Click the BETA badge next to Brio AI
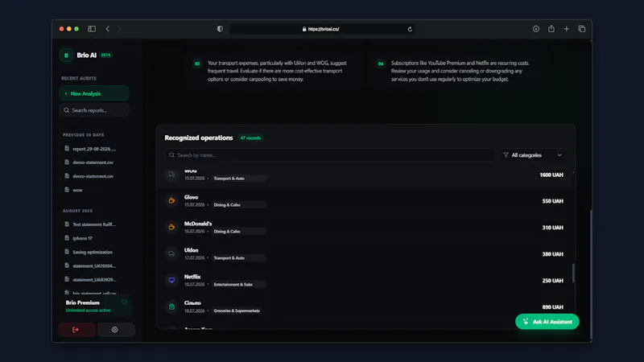The height and width of the screenshot is (362, 644). 106,55
